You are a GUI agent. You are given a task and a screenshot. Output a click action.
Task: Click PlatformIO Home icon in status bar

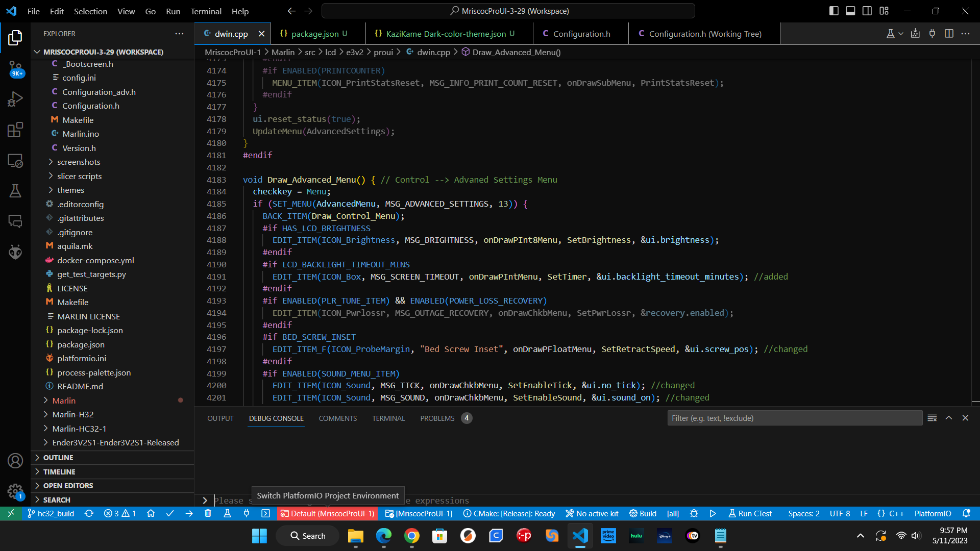(x=151, y=513)
